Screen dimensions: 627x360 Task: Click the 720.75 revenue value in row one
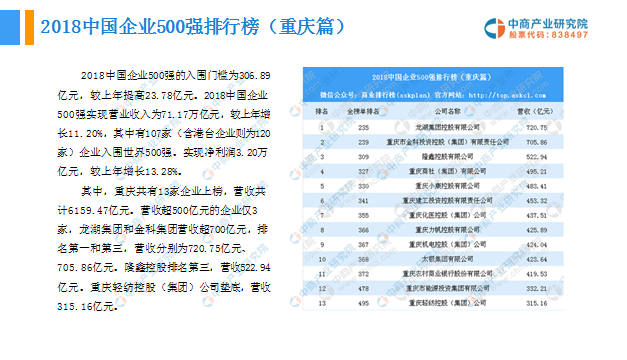[x=537, y=128]
